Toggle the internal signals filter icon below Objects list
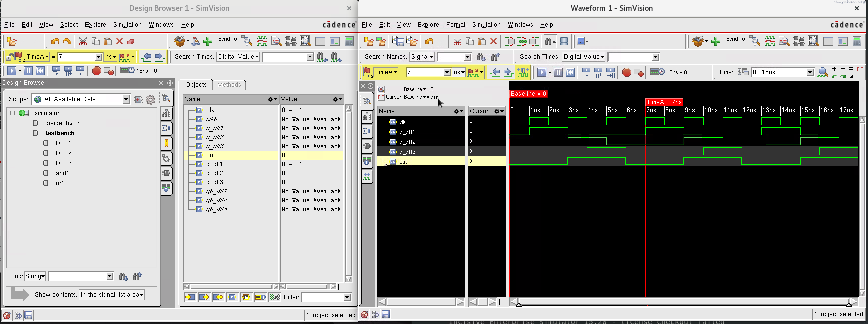Image resolution: width=868 pixels, height=324 pixels. coord(232,297)
